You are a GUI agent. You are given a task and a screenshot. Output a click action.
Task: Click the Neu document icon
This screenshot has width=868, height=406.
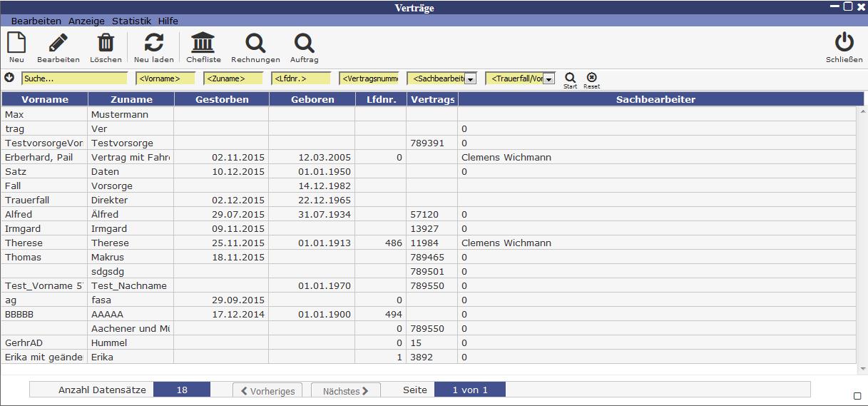[x=16, y=43]
